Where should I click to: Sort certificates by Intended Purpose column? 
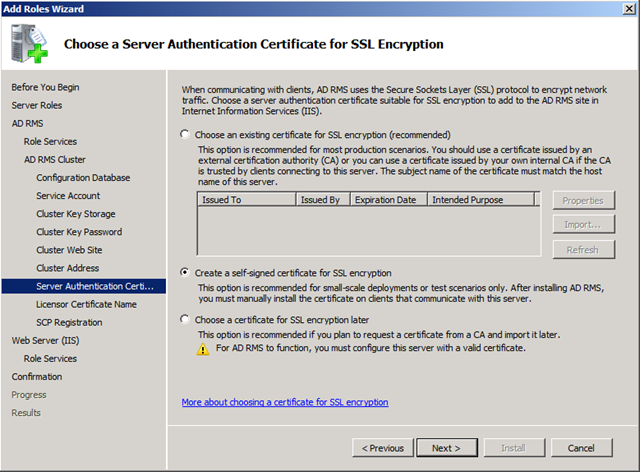[481, 200]
